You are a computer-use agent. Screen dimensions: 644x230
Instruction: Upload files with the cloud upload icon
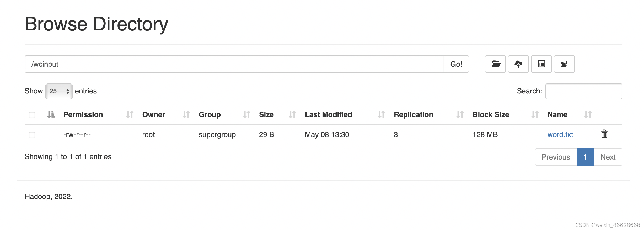click(x=518, y=64)
